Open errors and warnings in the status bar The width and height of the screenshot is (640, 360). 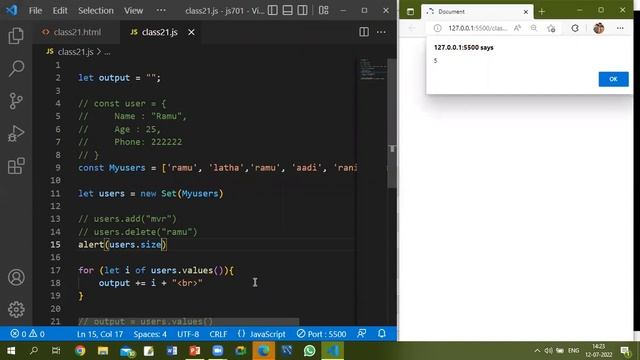click(x=27, y=334)
